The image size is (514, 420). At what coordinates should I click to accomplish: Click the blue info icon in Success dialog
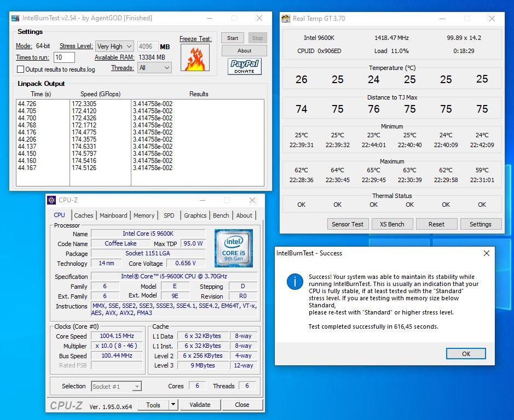[x=295, y=282]
